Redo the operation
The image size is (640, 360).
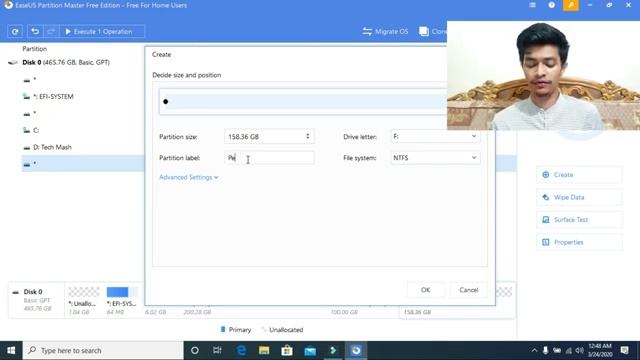tap(51, 31)
